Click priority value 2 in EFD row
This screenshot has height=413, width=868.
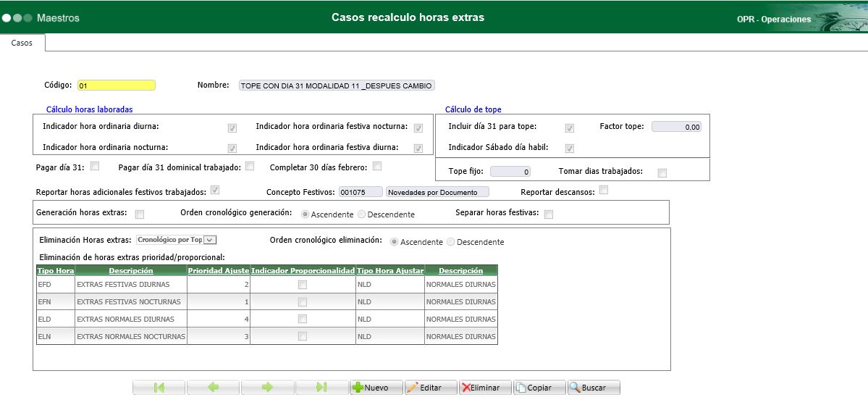pyautogui.click(x=219, y=284)
